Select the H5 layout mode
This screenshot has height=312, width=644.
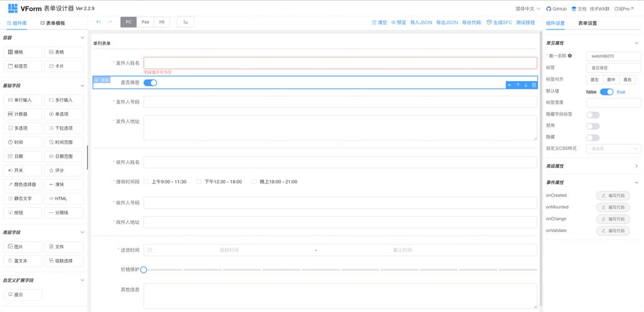162,22
